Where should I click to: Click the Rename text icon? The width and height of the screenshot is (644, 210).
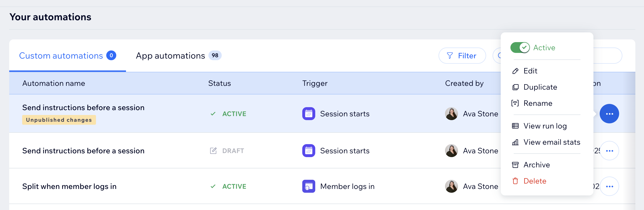515,103
